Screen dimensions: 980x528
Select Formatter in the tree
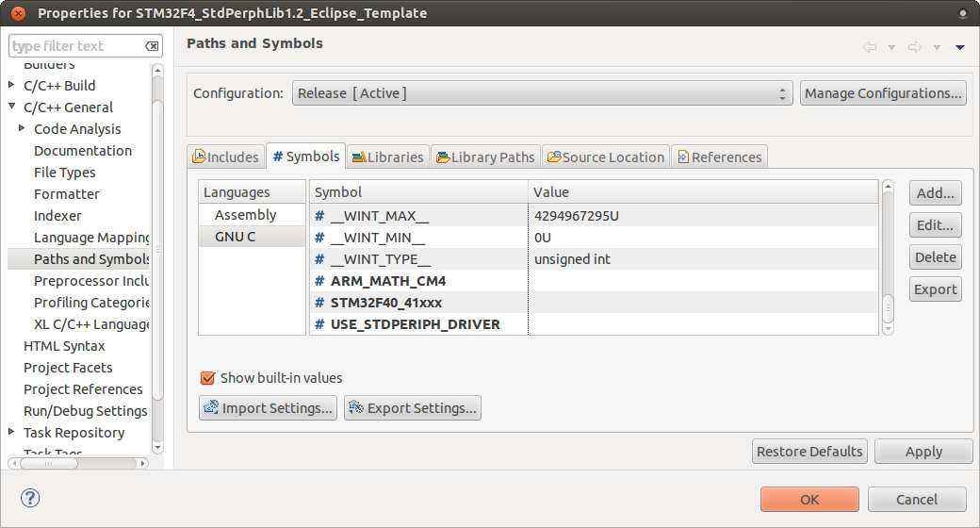[x=66, y=194]
